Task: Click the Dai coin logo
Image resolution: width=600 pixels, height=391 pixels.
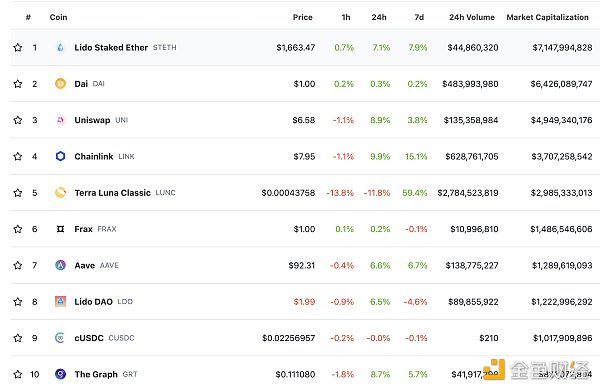Action: pyautogui.click(x=60, y=83)
